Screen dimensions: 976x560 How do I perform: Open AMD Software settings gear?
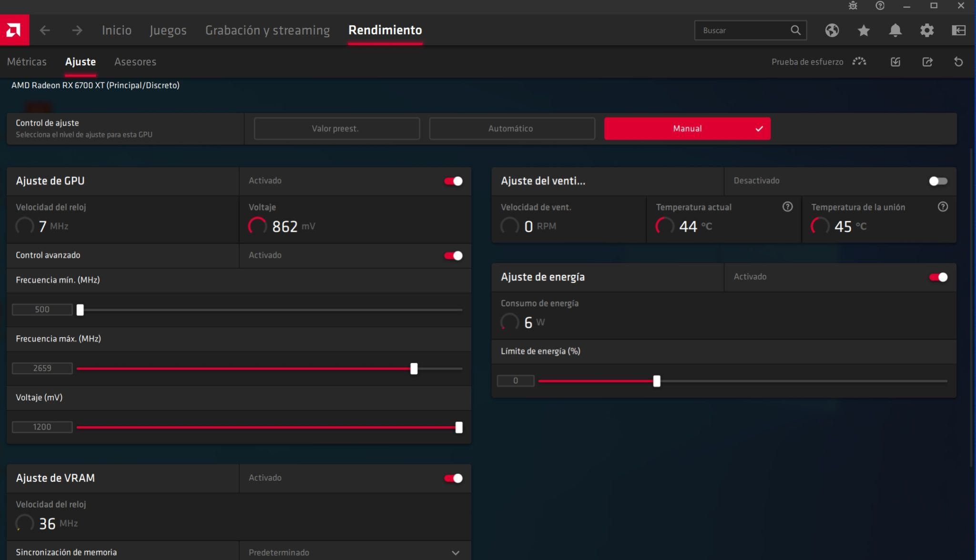[926, 30]
